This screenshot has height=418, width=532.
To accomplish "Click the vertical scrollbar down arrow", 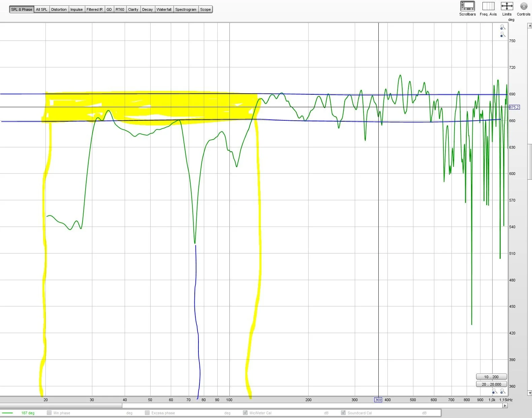I will tap(529, 393).
